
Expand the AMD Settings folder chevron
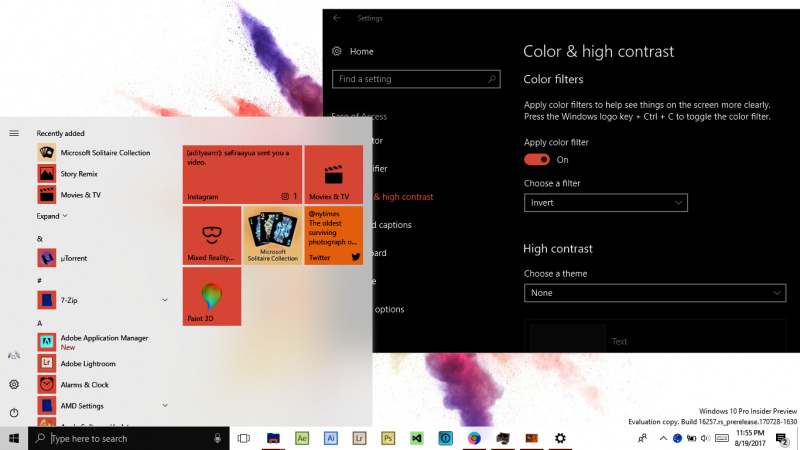point(165,406)
